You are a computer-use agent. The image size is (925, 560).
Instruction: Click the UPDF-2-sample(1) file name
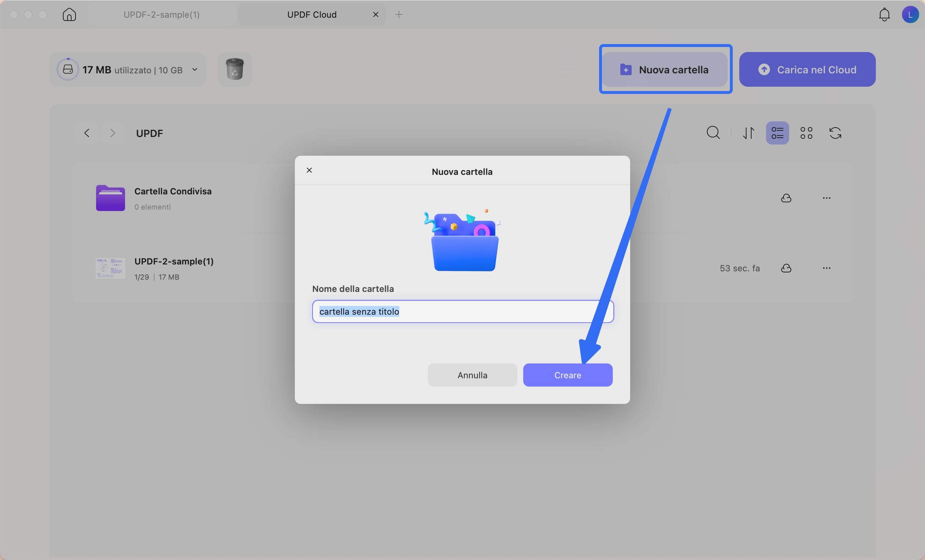[174, 261]
